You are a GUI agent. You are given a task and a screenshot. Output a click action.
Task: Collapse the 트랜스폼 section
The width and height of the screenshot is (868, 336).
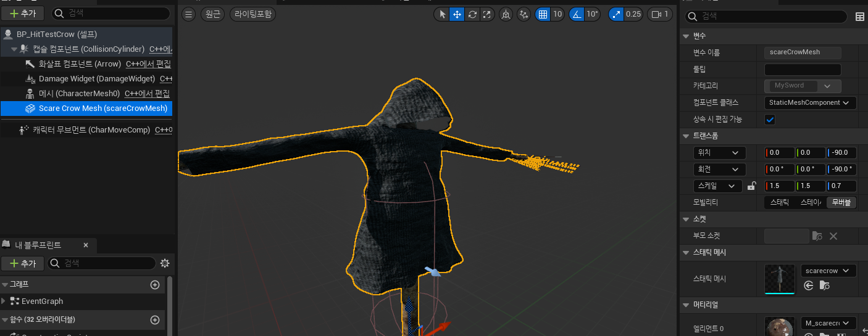coord(686,136)
